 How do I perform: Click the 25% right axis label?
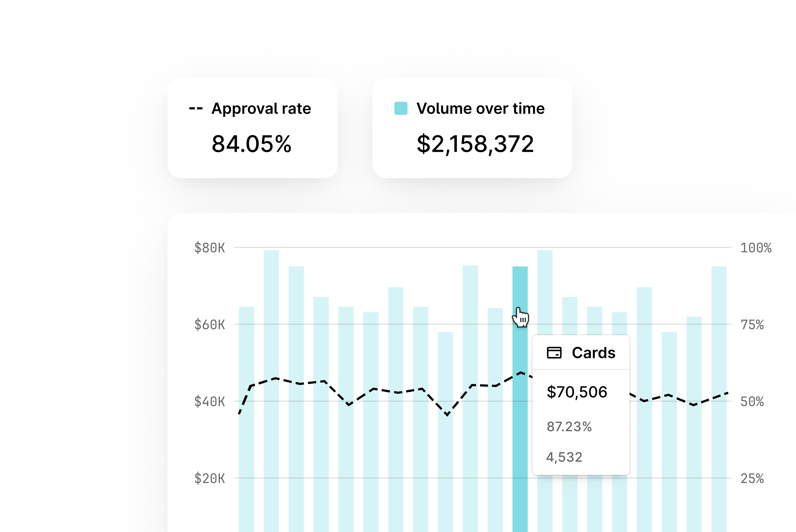coord(752,479)
